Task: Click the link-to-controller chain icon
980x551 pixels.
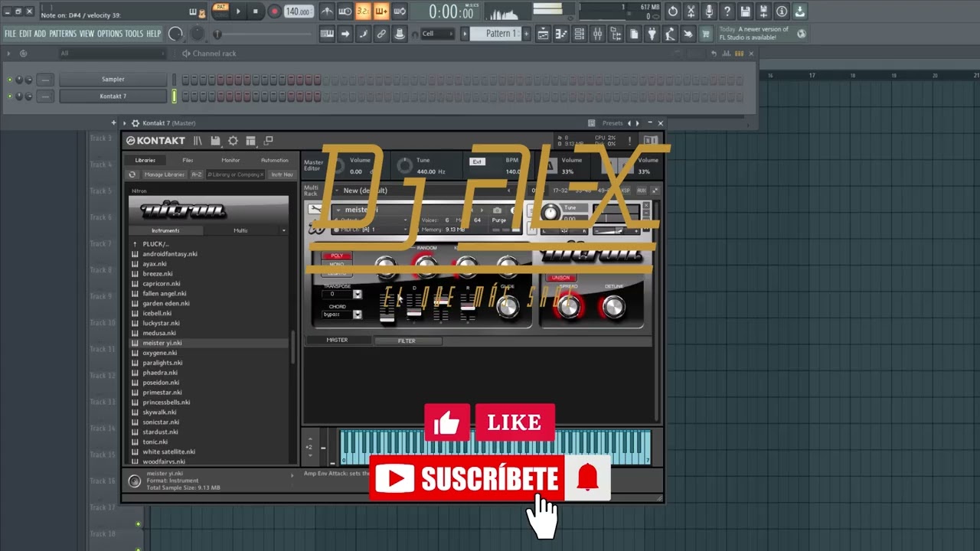Action: [381, 34]
